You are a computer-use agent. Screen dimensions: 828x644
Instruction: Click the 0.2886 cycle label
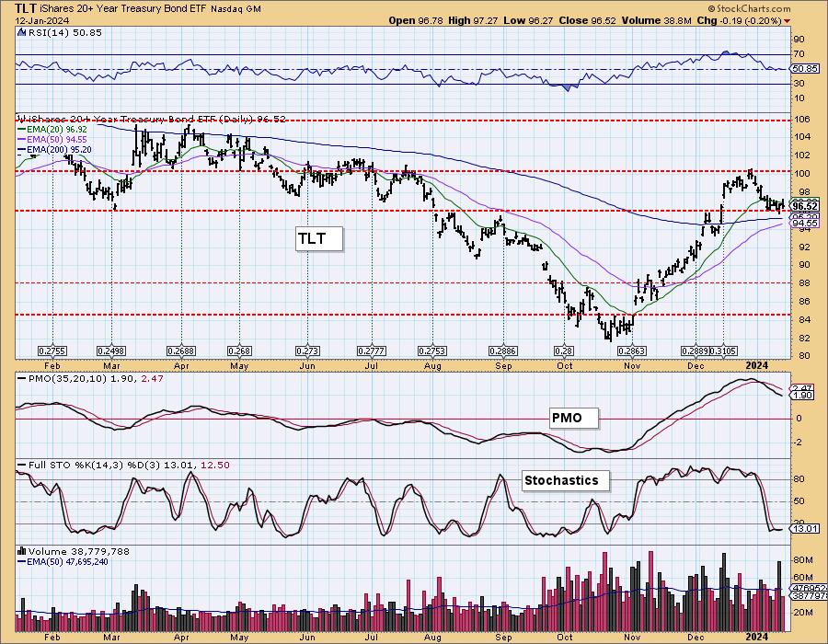503,351
